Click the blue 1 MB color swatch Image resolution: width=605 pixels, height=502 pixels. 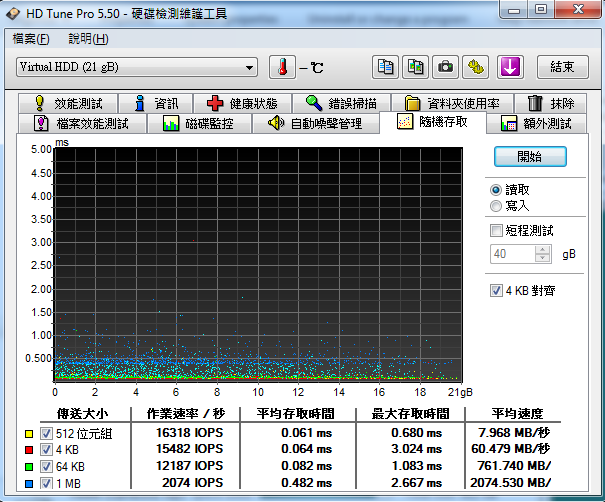click(x=29, y=483)
